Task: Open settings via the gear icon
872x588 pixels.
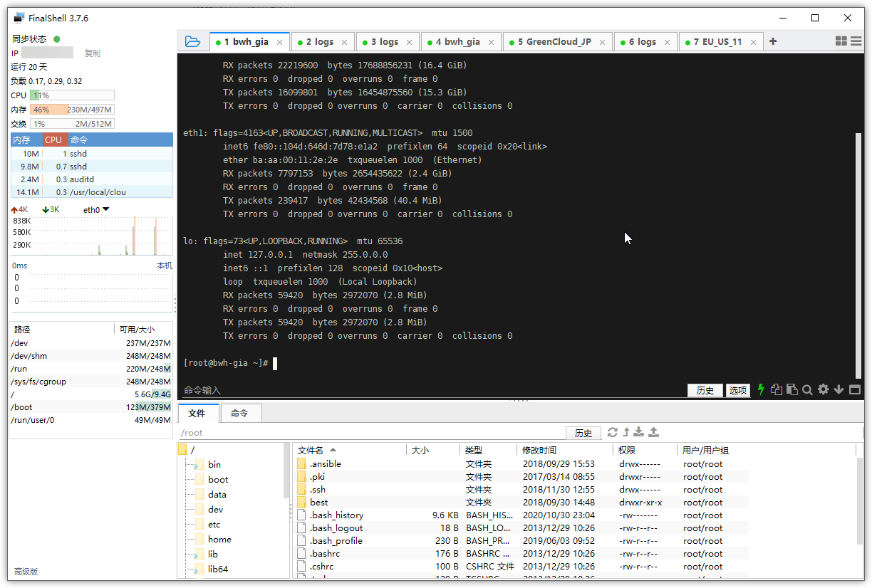Action: 823,389
